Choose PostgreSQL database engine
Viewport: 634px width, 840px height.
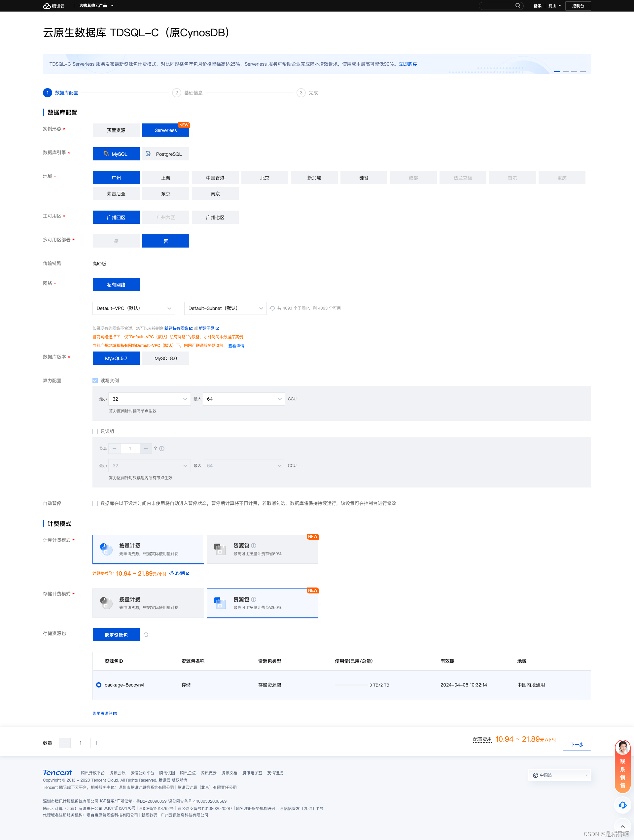pos(166,154)
